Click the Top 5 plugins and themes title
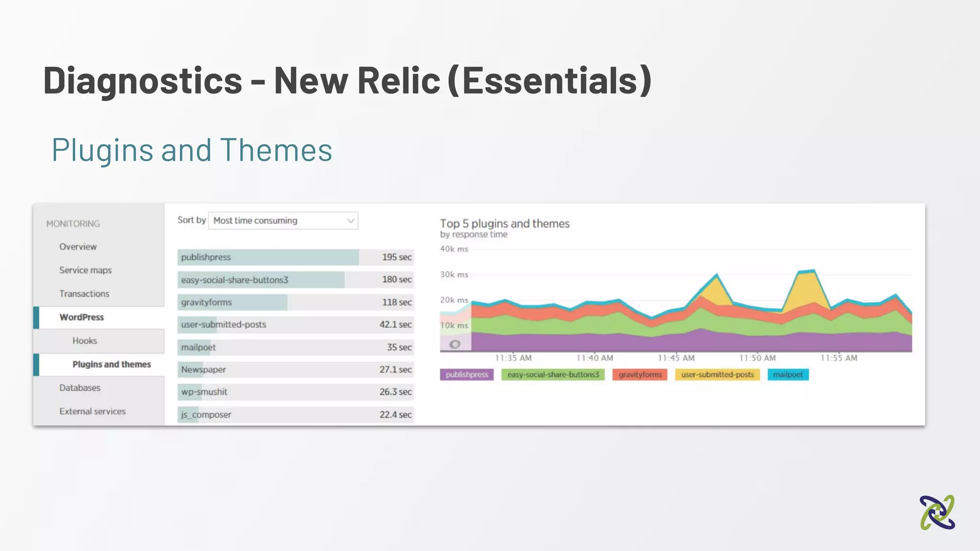Viewport: 980px width, 551px height. pyautogui.click(x=505, y=224)
